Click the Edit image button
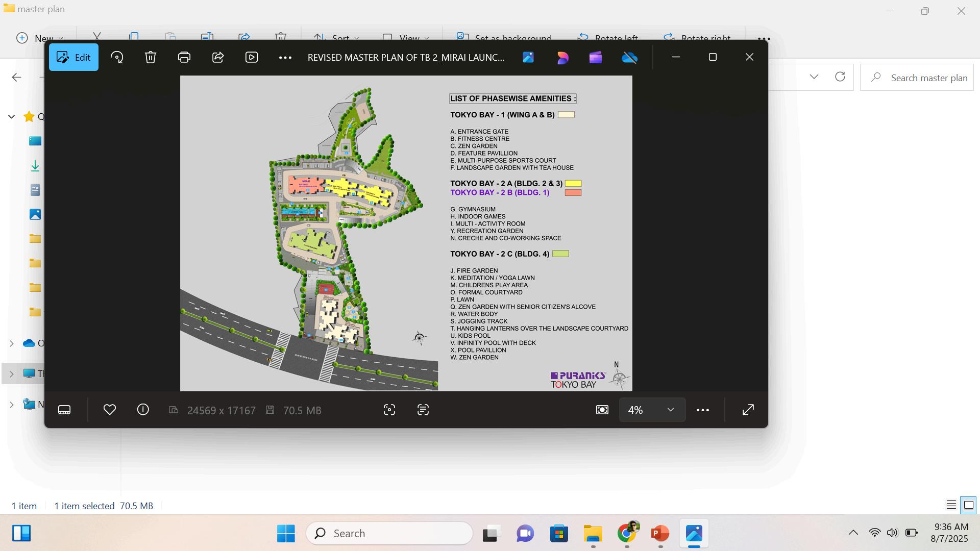Viewport: 980px width, 551px height. (73, 57)
